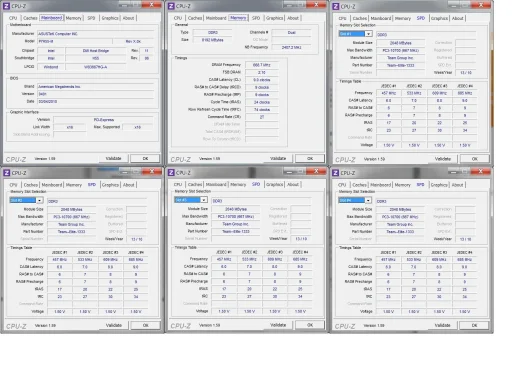Select the Graphics tab in the Memory window
Screen dimensions: 527x384
tap(275, 18)
